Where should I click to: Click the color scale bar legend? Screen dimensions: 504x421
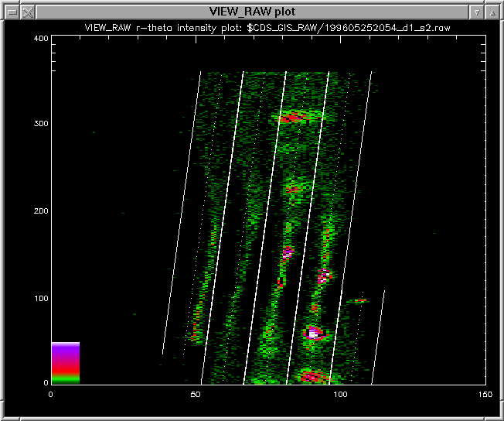click(66, 363)
